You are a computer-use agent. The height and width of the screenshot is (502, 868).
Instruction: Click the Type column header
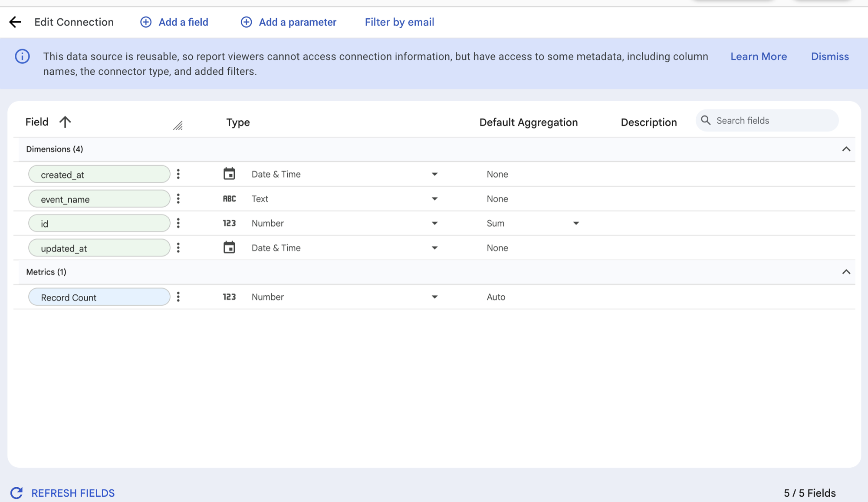[238, 122]
